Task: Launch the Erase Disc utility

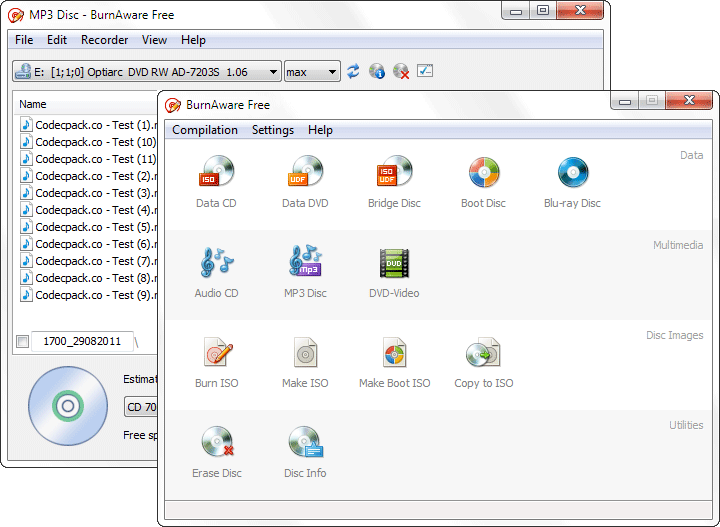Action: coord(216,452)
